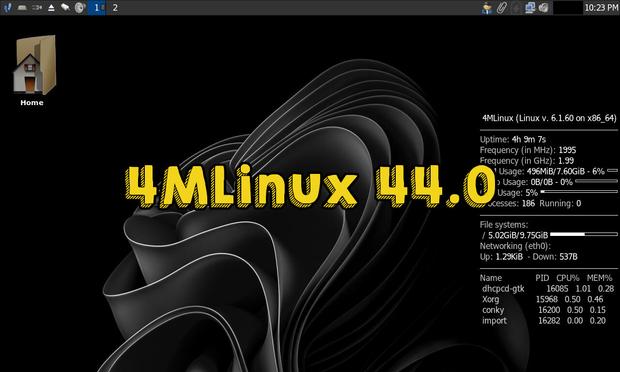This screenshot has width=620, height=372.
Task: Switch to workspace 1
Action: (97, 8)
